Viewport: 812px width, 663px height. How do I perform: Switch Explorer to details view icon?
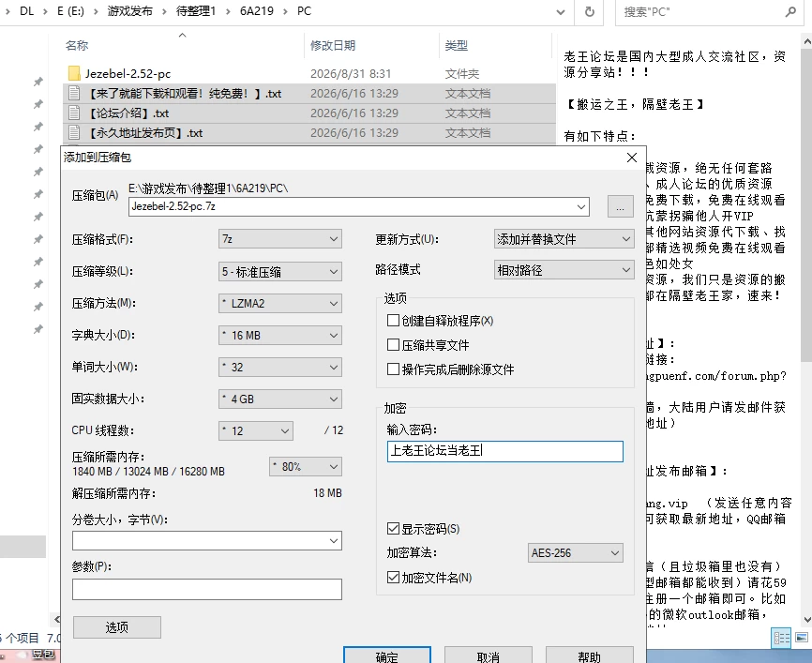click(x=781, y=638)
